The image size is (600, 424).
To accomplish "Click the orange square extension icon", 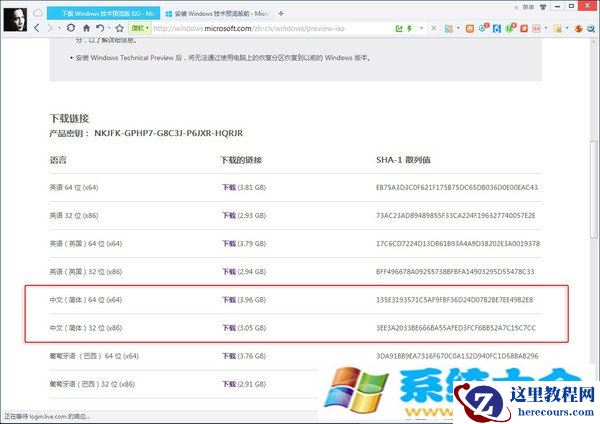I will (x=470, y=29).
